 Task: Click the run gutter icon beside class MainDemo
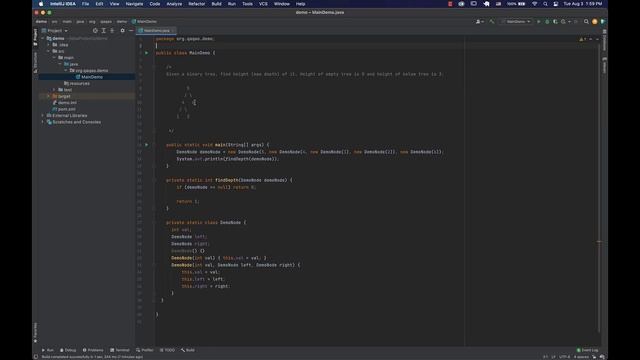(x=147, y=53)
